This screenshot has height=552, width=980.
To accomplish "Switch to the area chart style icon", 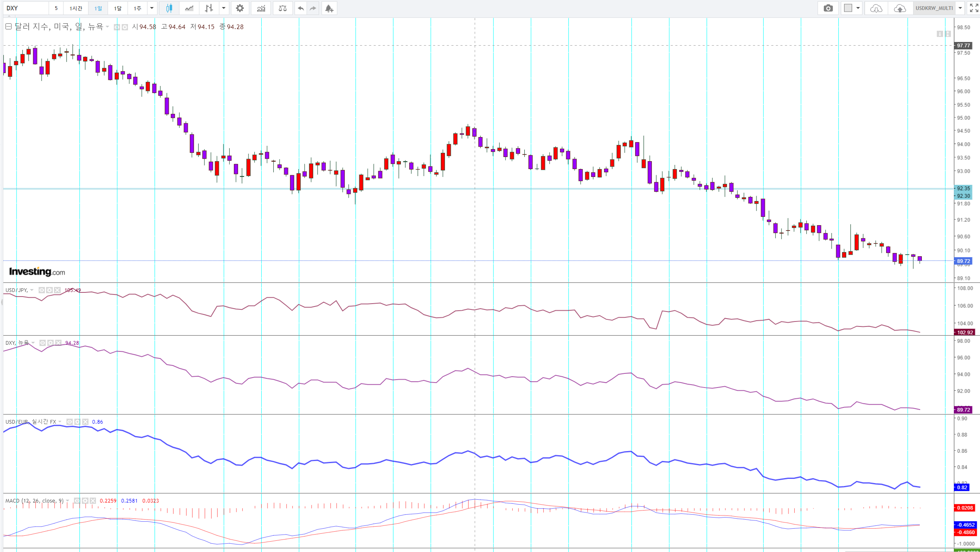I will [x=189, y=8].
